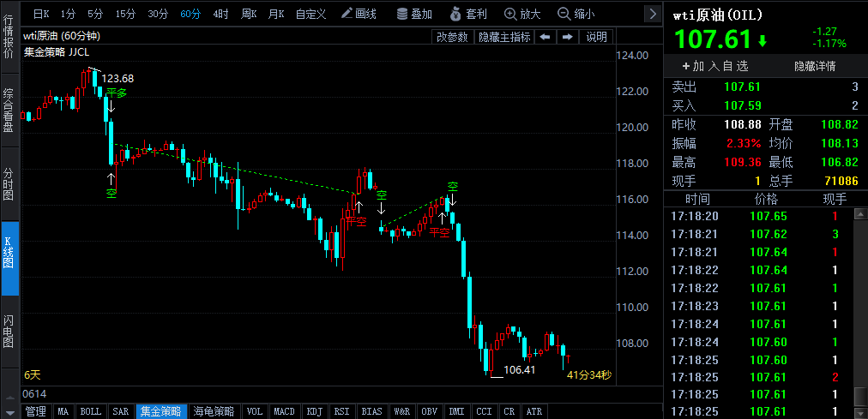868x419 pixels.
Task: Click the wti原油(OIL) title
Action: [x=717, y=15]
